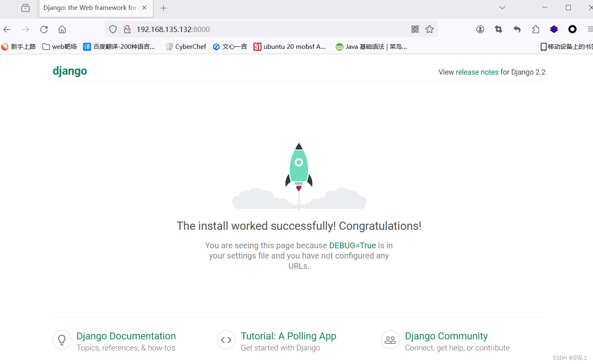View insecure connection lock info
Viewport: 593px width, 364px height.
click(x=127, y=29)
